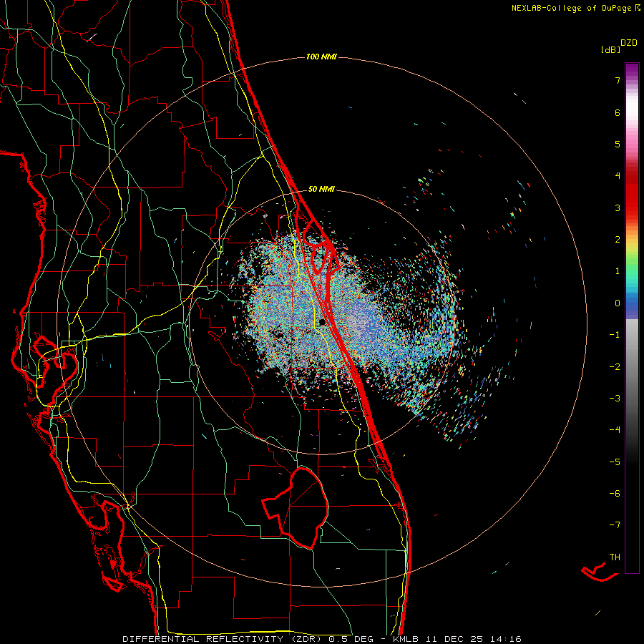Click the 14:16 timestamp
Image resolution: width=644 pixels, height=644 pixels.
(x=506, y=639)
